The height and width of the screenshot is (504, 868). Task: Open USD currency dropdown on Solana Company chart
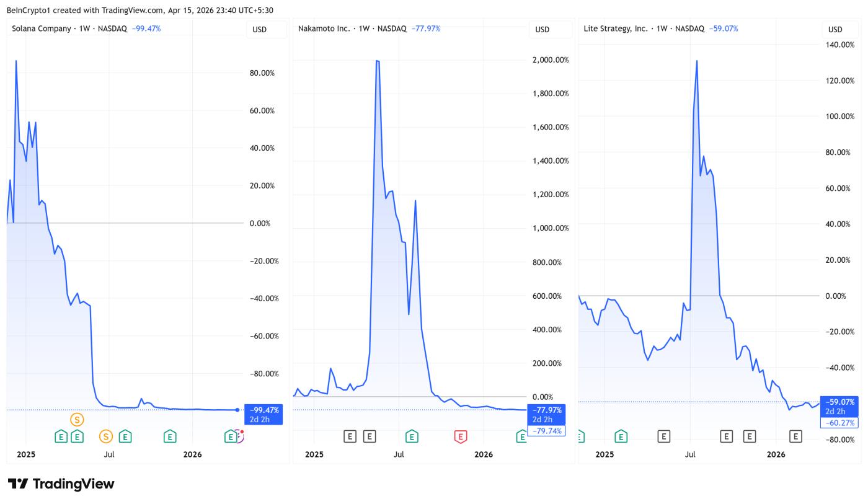(x=260, y=30)
